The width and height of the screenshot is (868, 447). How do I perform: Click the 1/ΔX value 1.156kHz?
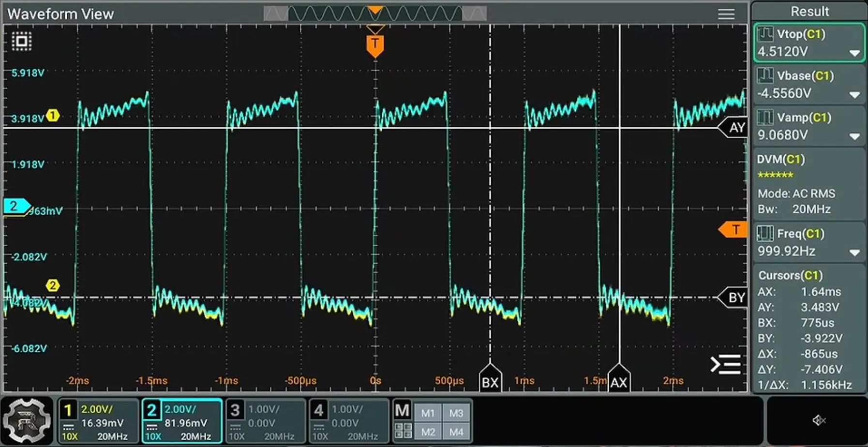click(x=826, y=385)
